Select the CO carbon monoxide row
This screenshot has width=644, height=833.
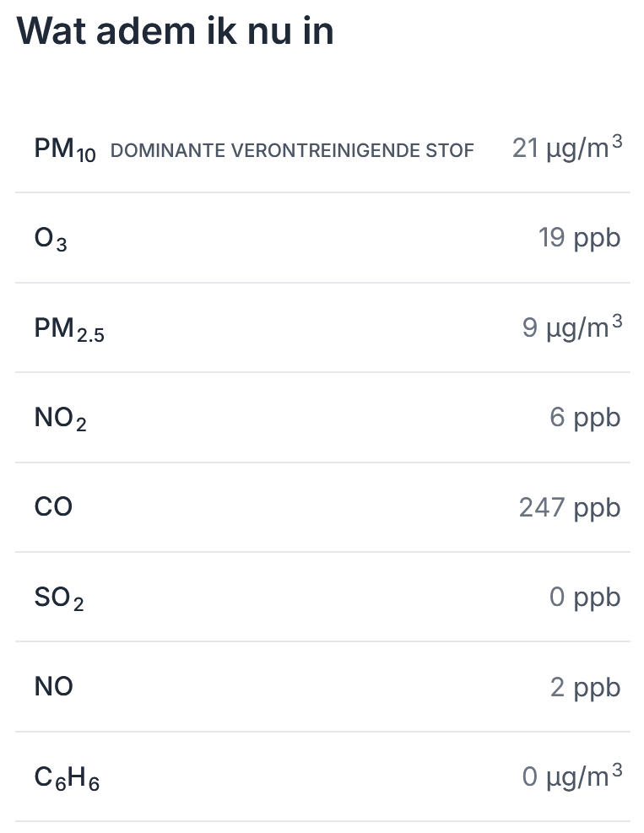[x=322, y=507]
